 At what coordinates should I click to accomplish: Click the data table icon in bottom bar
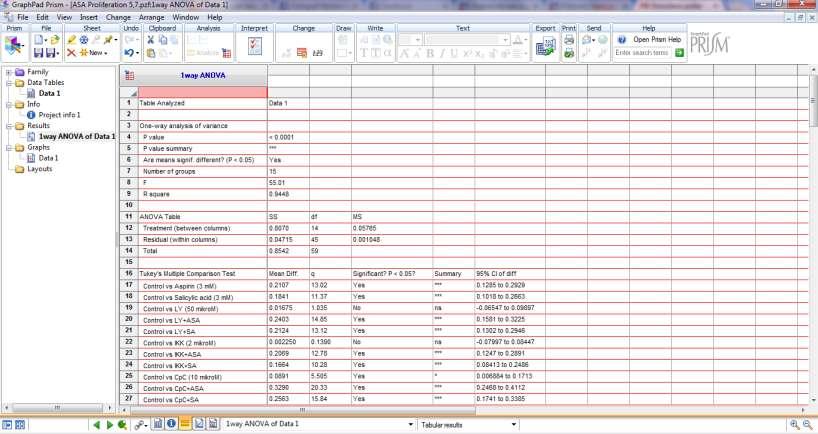pos(158,424)
